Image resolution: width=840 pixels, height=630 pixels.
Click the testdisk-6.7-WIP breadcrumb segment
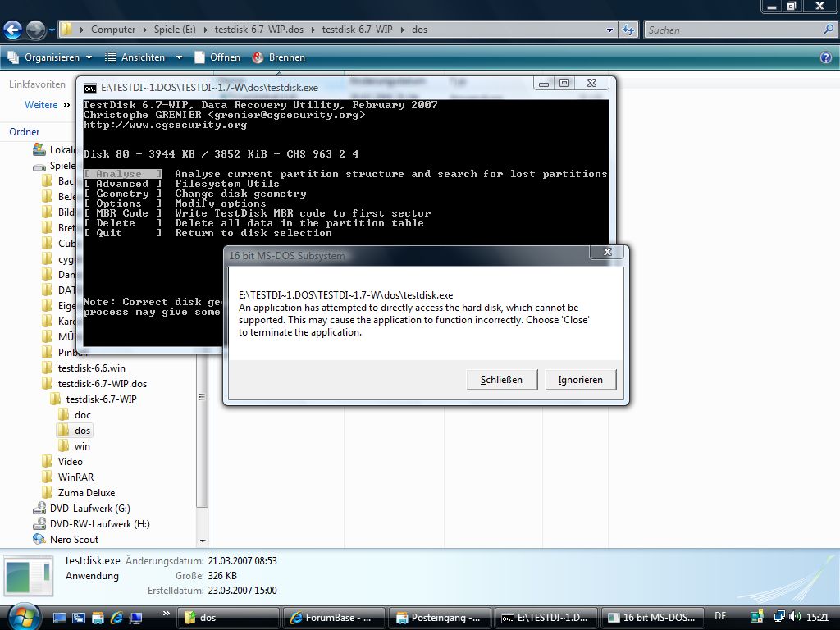(357, 30)
